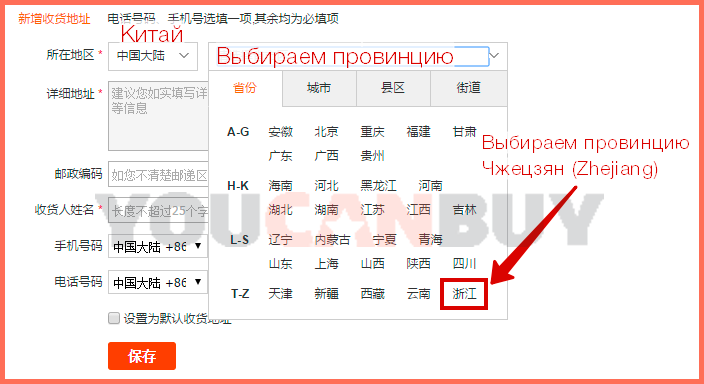Click the 收货人姓名 recipient name field
Screen dimensions: 704x384
click(158, 210)
